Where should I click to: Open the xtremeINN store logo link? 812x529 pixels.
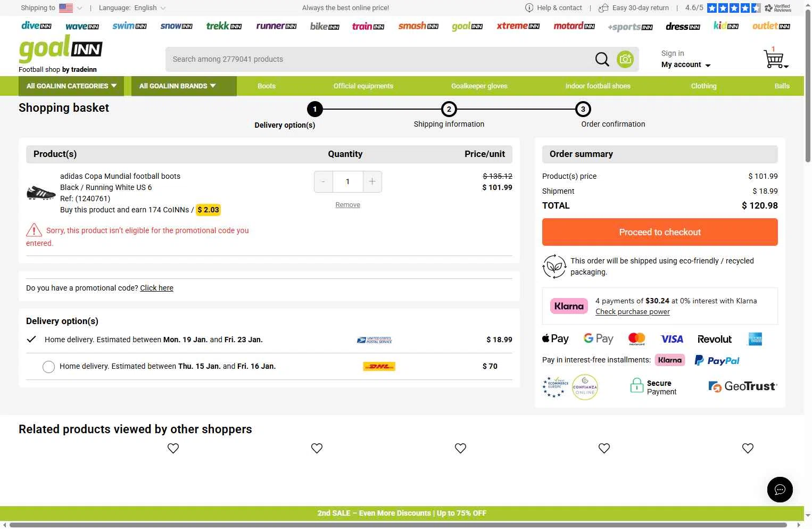click(518, 26)
